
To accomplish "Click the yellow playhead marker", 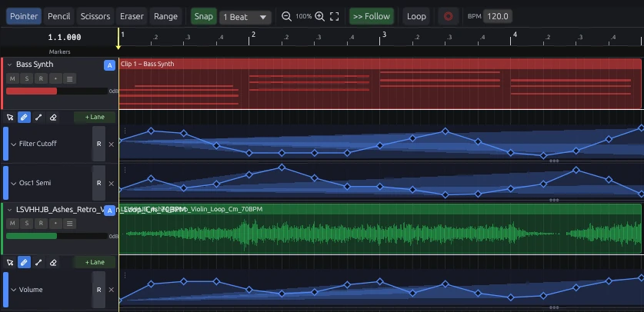I will point(118,47).
